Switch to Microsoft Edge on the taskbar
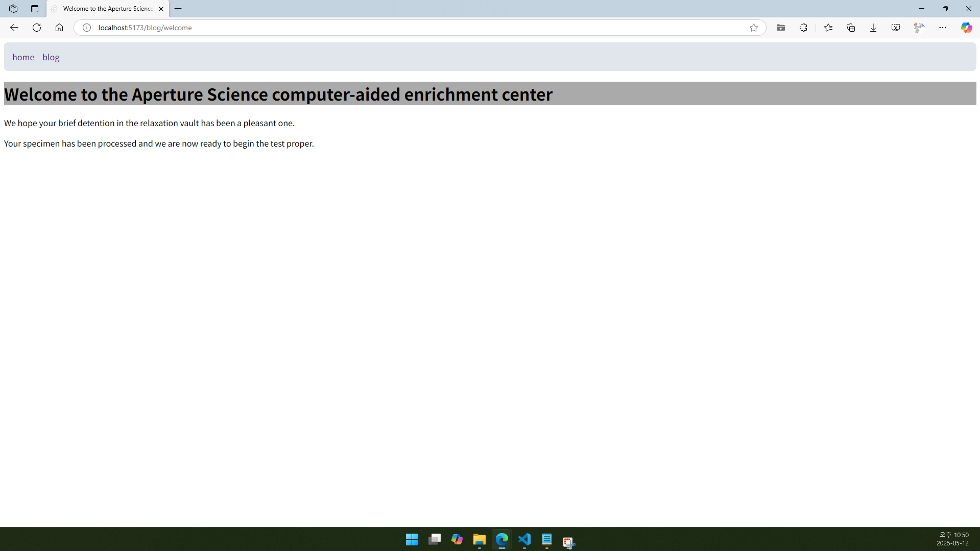This screenshot has width=980, height=551. tap(502, 539)
